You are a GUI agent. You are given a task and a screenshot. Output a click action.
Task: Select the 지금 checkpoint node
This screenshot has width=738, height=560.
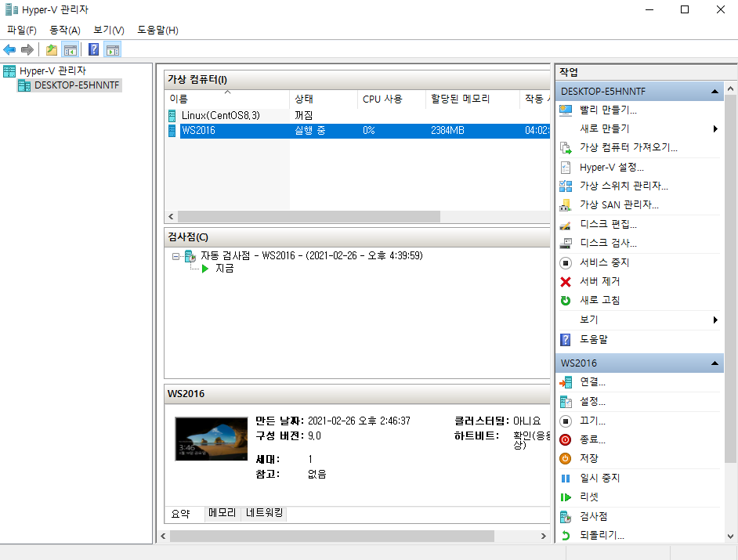pos(225,269)
